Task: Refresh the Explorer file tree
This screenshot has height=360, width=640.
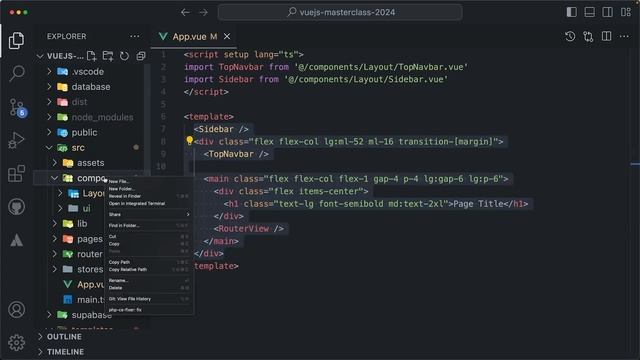Action: [x=124, y=56]
